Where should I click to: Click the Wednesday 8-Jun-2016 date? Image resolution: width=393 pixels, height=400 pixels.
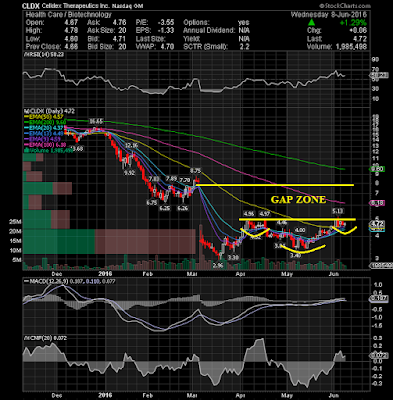tap(329, 14)
